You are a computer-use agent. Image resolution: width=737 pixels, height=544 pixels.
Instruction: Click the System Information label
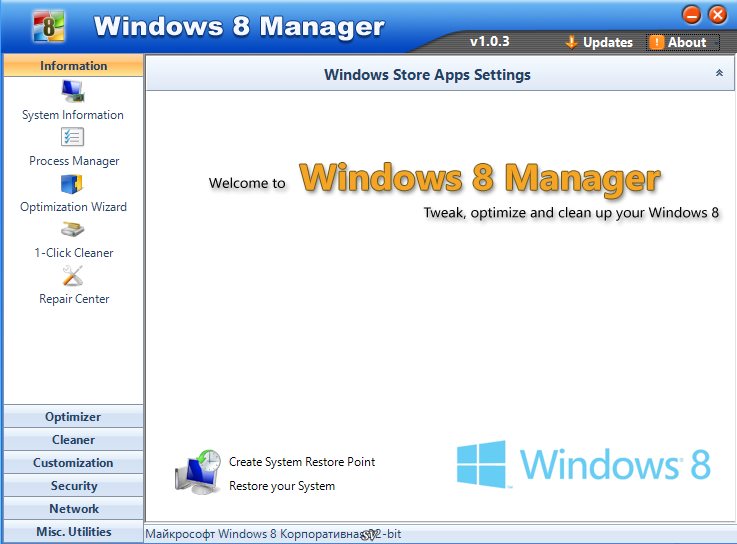coord(73,115)
